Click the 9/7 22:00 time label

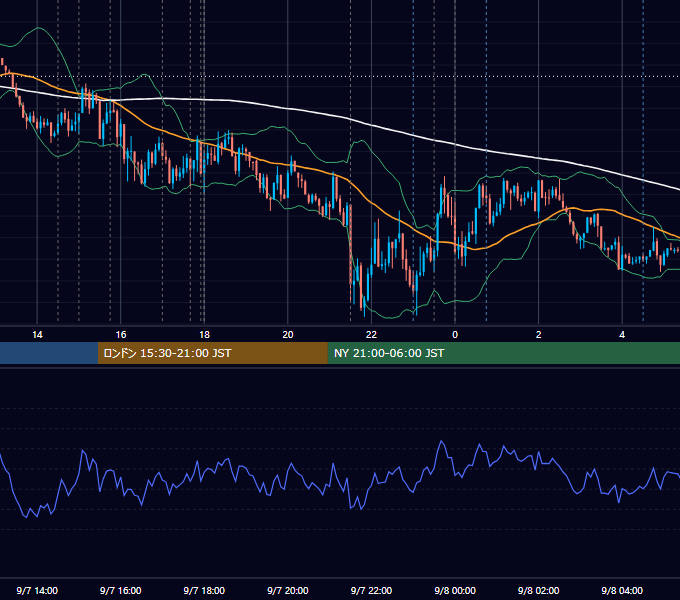[371, 590]
